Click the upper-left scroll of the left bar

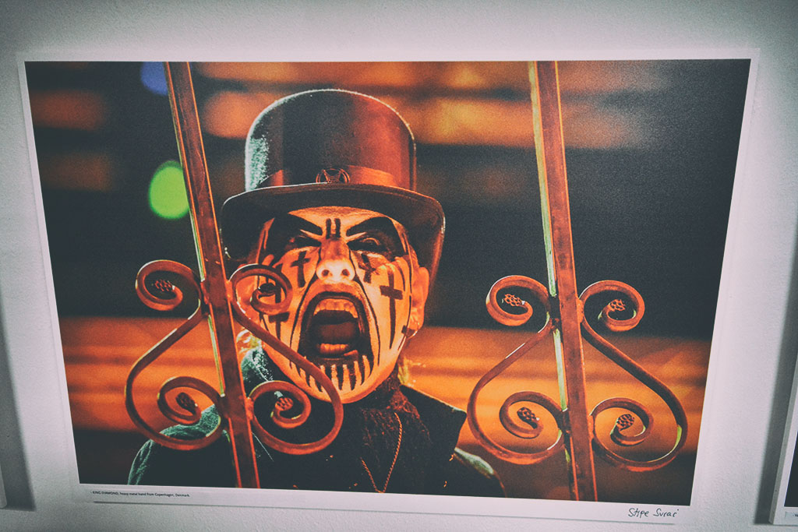(164, 287)
